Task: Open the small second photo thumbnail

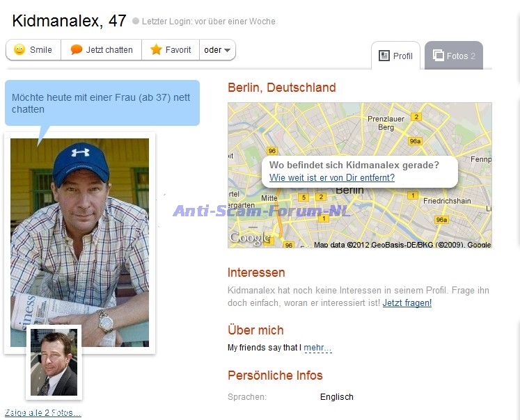Action: pyautogui.click(x=54, y=362)
